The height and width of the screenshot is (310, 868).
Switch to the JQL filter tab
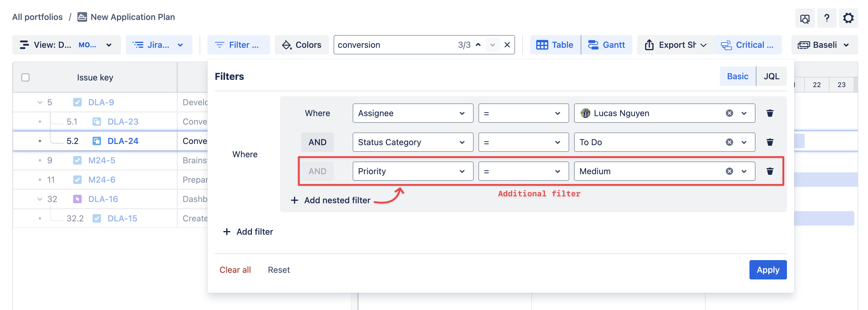771,77
